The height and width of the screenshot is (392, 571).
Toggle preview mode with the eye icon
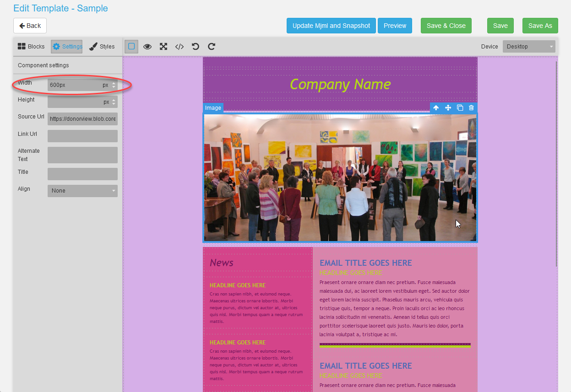pyautogui.click(x=147, y=46)
